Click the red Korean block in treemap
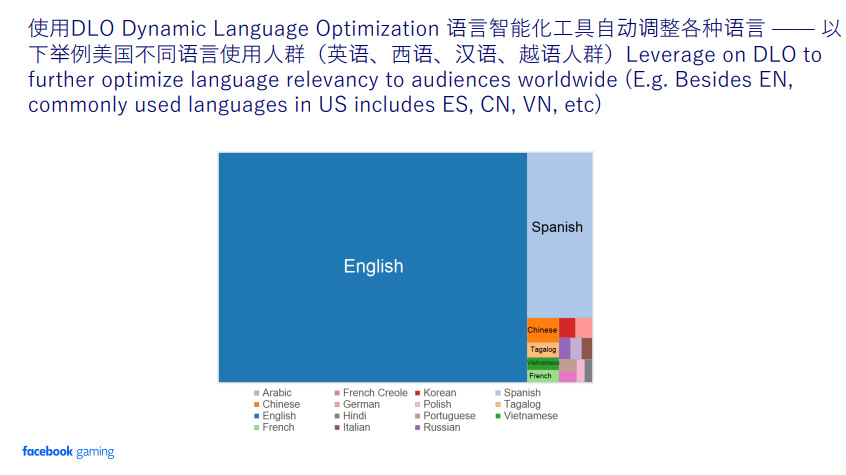Screen dimensions: 846x475 tap(567, 328)
